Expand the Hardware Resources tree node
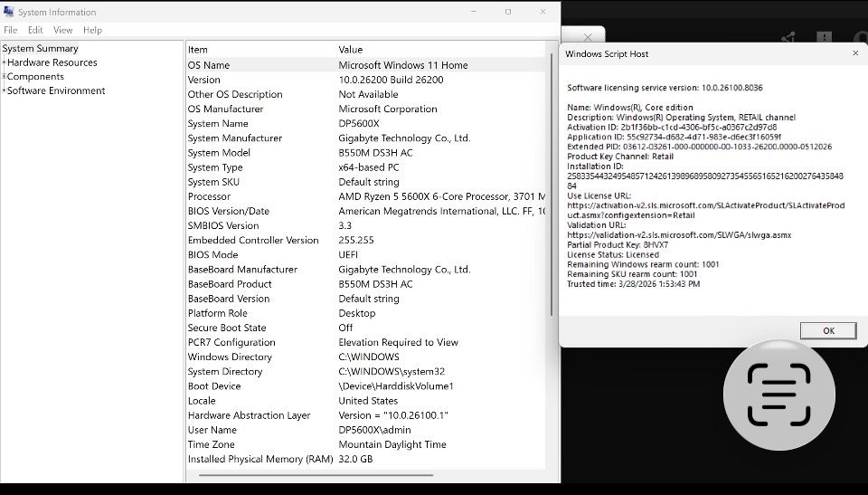This screenshot has height=495, width=868. click(4, 63)
